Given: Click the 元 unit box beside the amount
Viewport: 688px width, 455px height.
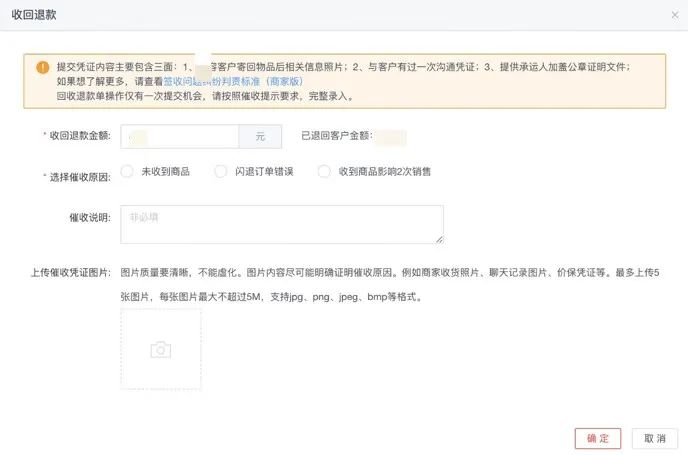Looking at the screenshot, I should (x=260, y=135).
